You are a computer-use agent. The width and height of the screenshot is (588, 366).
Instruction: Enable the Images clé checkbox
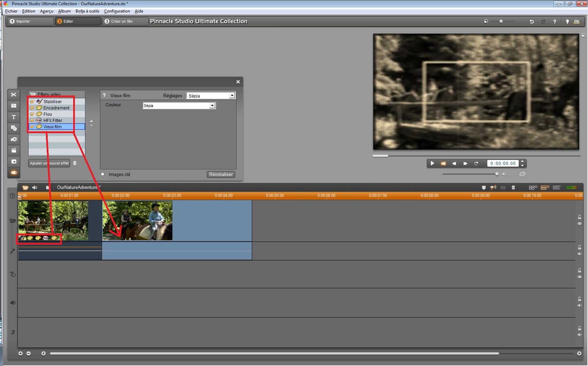pos(103,174)
